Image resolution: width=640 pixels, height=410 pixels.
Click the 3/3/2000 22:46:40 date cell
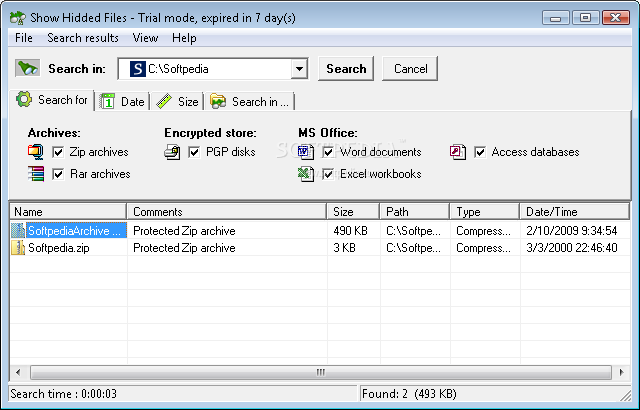(571, 248)
